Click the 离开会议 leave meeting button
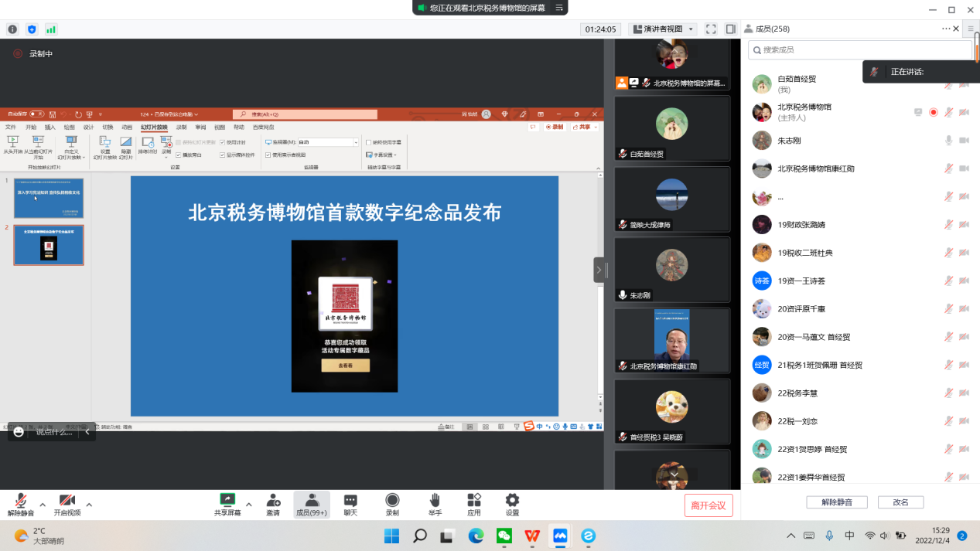 tap(708, 505)
